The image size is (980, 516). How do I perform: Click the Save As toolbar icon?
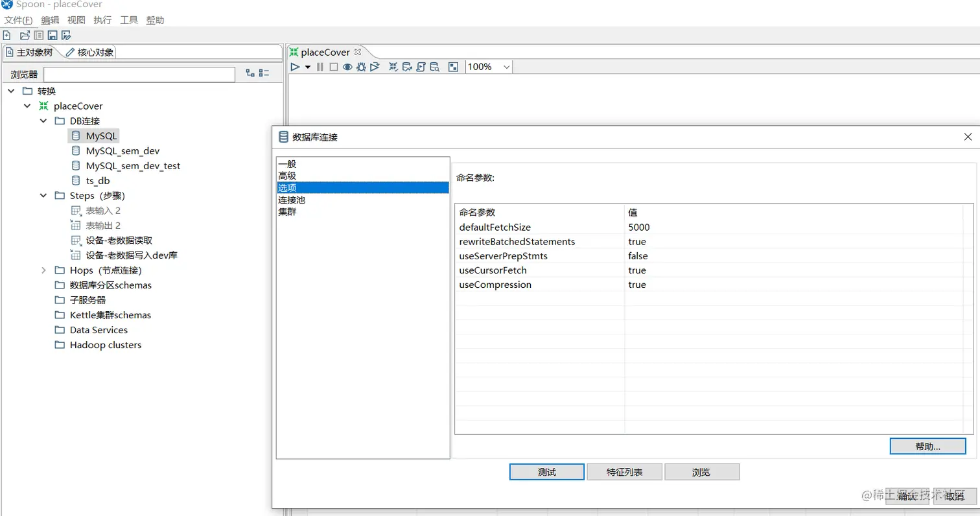(x=66, y=35)
